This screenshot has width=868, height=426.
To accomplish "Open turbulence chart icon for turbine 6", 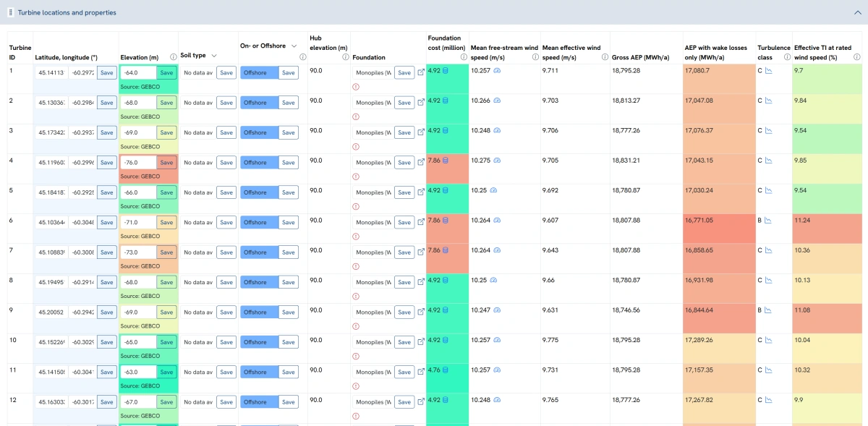I will point(769,221).
